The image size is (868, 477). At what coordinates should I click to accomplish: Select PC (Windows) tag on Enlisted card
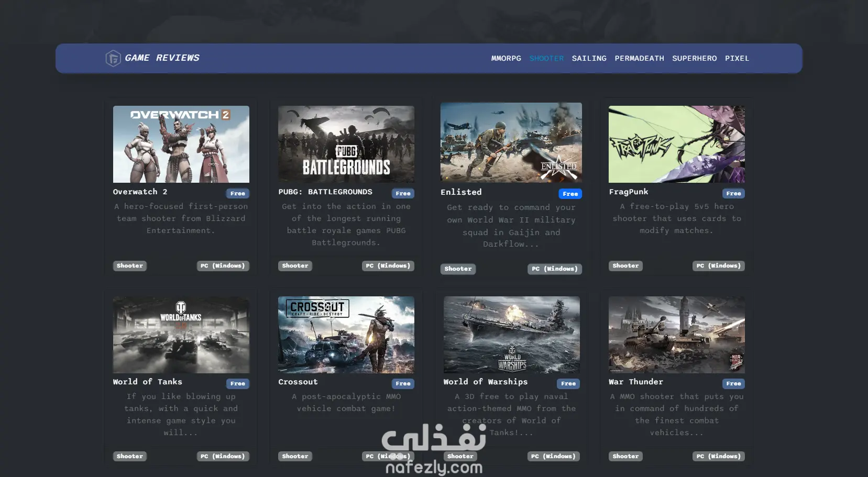(x=555, y=269)
